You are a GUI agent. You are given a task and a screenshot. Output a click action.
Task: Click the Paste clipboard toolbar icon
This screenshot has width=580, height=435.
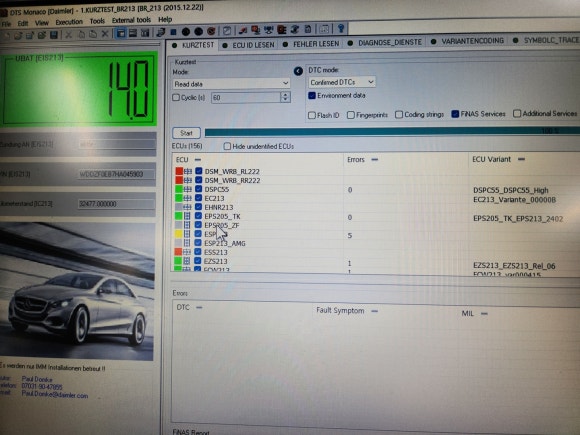click(x=92, y=34)
